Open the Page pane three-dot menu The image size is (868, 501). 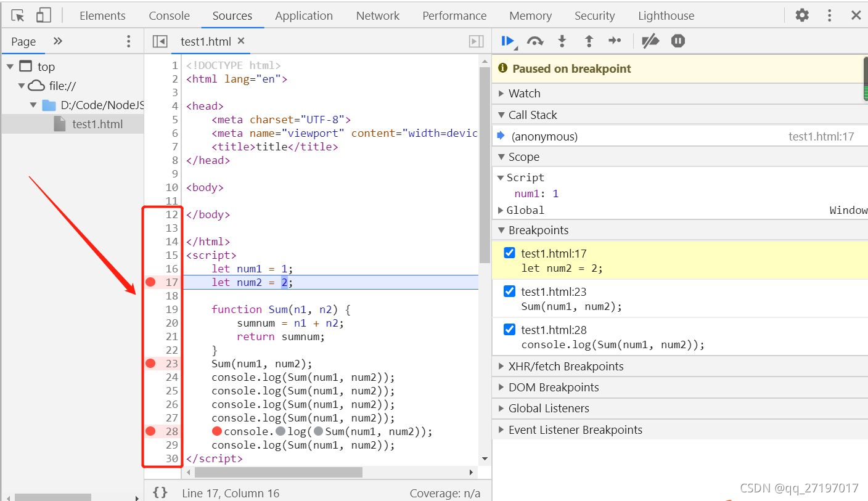coord(128,41)
